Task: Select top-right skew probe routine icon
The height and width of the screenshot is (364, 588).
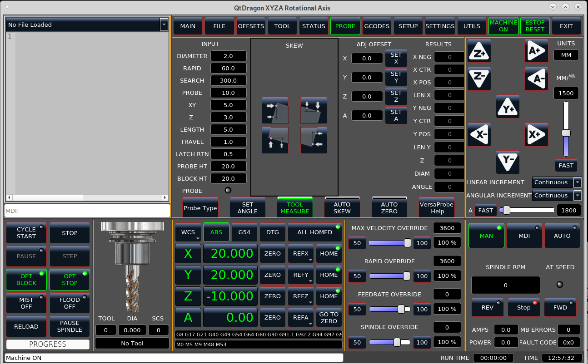Action: click(314, 110)
